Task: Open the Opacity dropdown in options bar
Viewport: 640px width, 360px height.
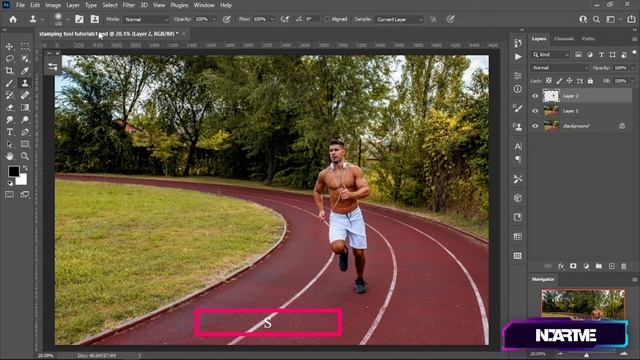Action: pyautogui.click(x=214, y=19)
